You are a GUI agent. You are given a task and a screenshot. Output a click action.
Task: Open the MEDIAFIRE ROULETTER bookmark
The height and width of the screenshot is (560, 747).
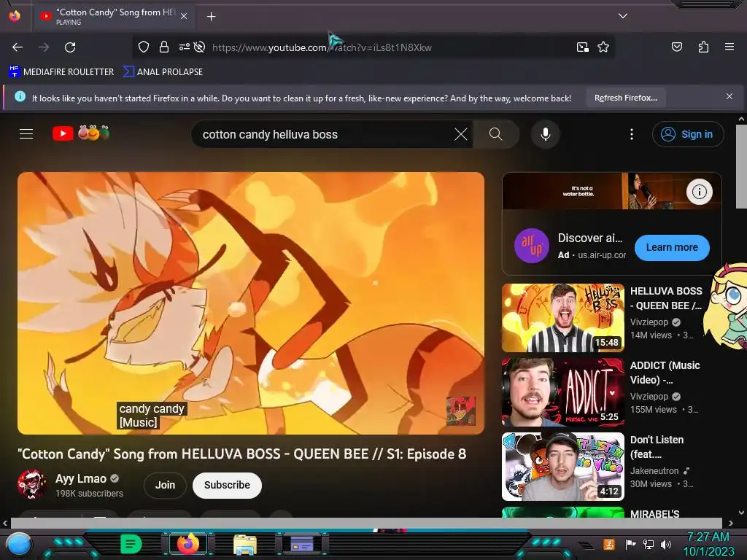coord(61,72)
